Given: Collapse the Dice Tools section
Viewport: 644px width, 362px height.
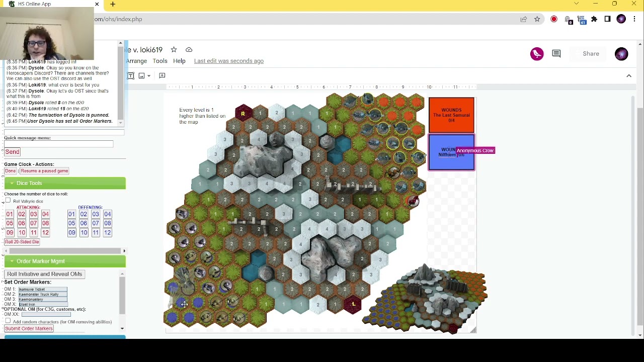Looking at the screenshot, I should click(x=65, y=183).
